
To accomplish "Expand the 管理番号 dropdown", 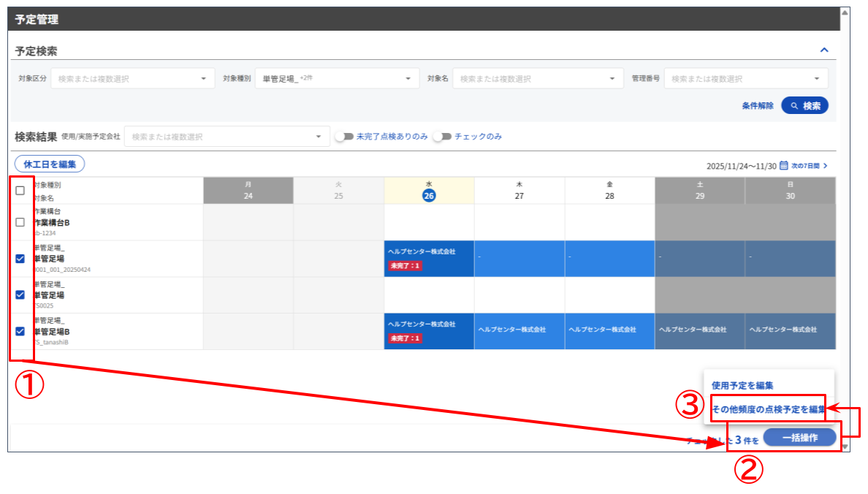I will [745, 78].
